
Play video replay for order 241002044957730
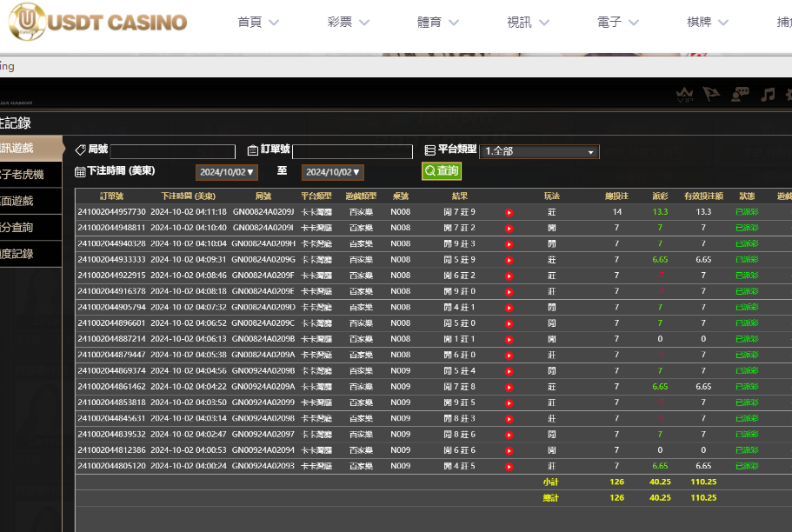[509, 212]
